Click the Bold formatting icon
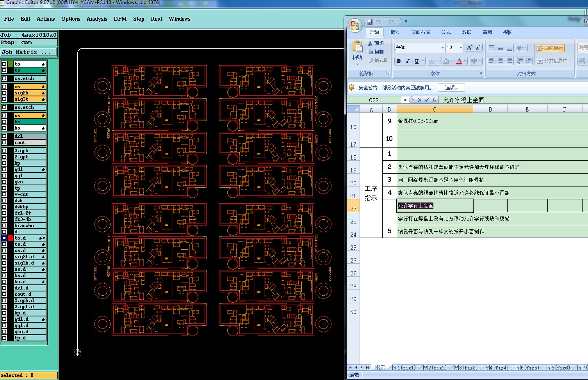Image resolution: width=588 pixels, height=380 pixels. click(x=399, y=61)
